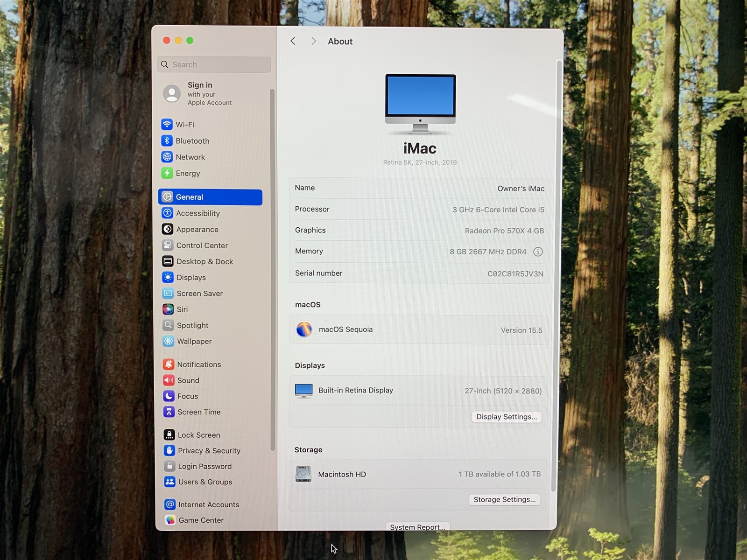747x560 pixels.
Task: Click the Focus moon icon
Action: pos(169,396)
